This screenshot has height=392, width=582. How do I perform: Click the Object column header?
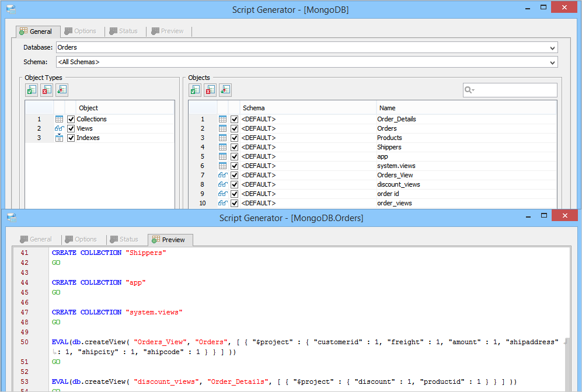pos(125,108)
